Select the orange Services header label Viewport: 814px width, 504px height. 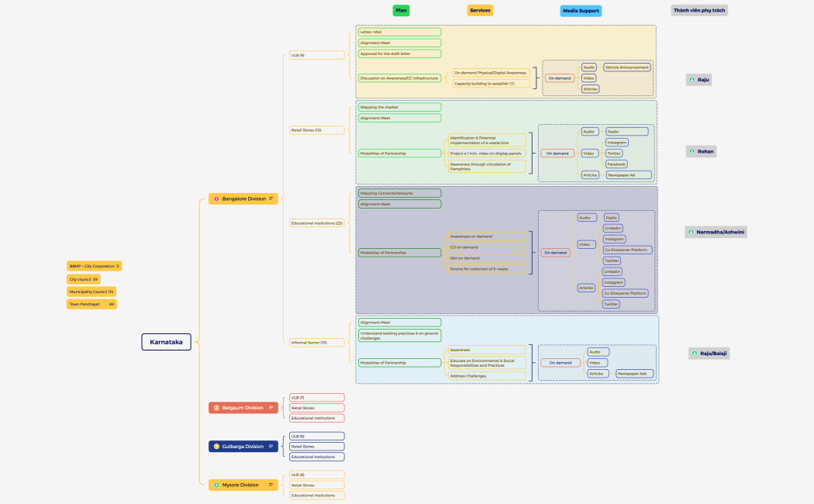(x=480, y=10)
